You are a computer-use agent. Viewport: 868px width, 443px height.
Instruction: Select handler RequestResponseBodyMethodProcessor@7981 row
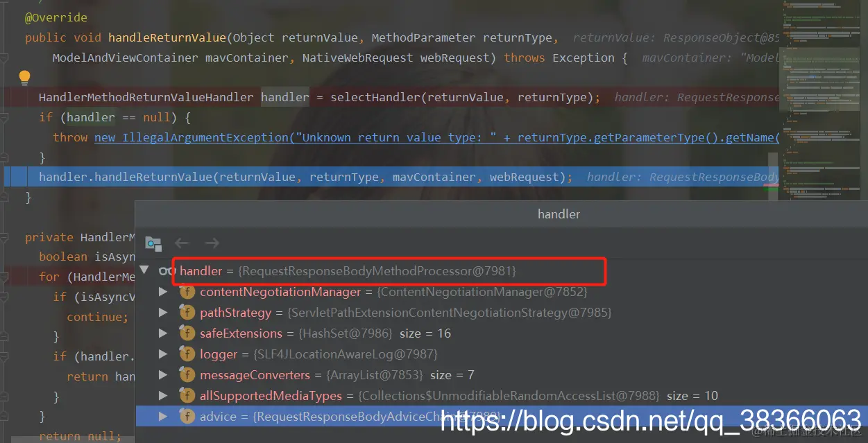(501, 271)
